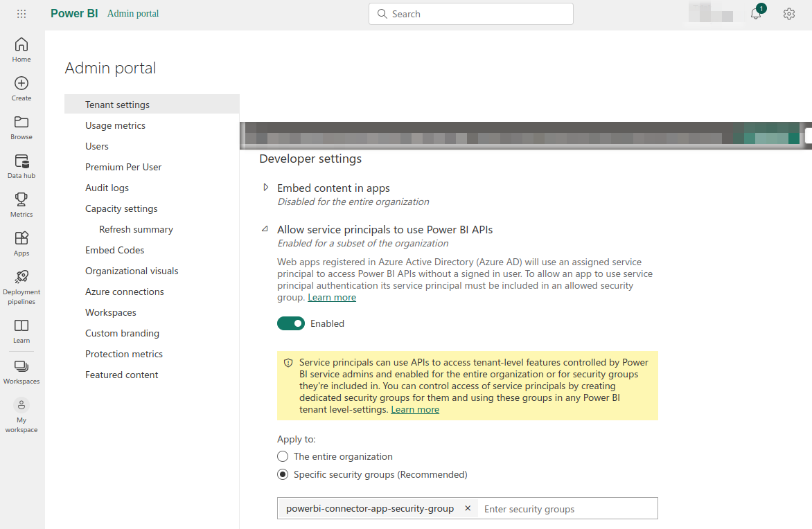Open Workspaces admin menu item
812x529 pixels.
(x=111, y=312)
